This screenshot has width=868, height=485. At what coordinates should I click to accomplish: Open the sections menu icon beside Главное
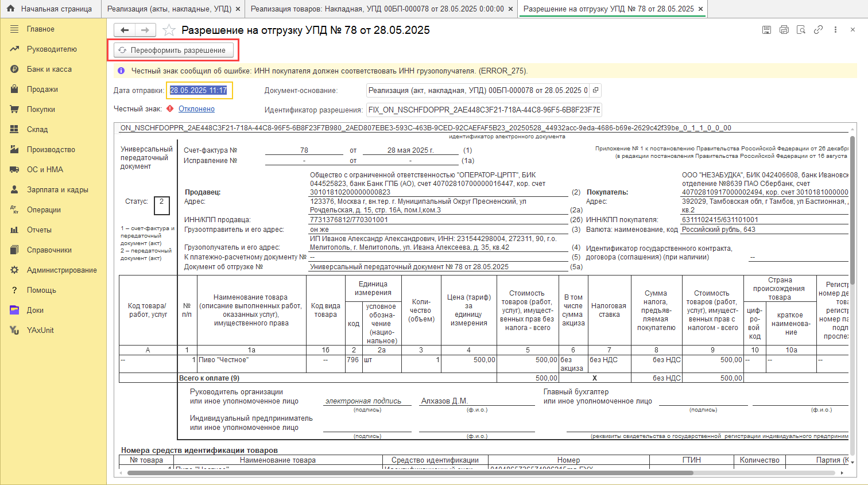point(14,29)
